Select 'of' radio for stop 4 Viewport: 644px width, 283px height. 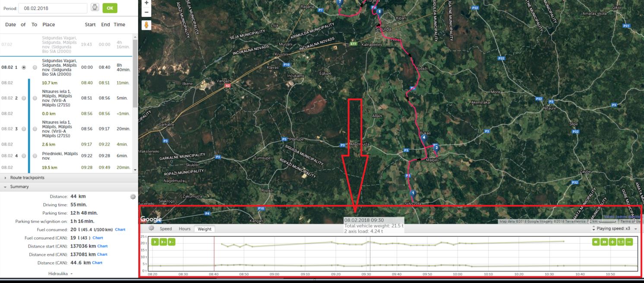(24, 156)
